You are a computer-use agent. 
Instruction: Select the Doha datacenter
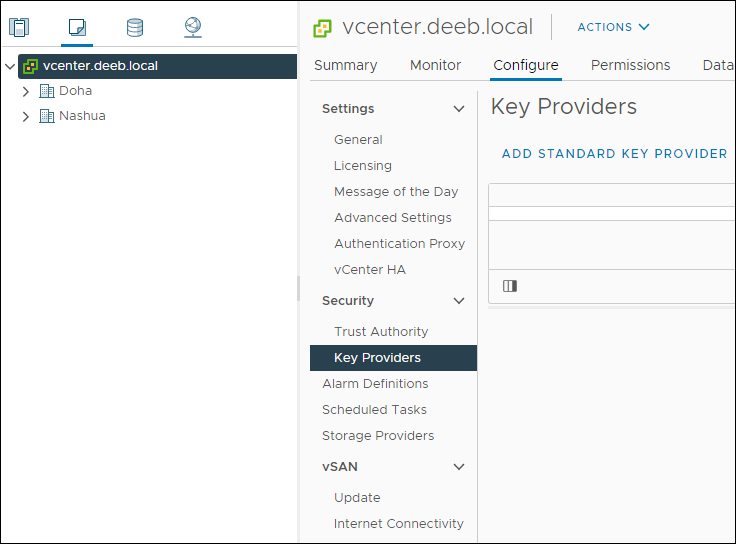coord(75,91)
